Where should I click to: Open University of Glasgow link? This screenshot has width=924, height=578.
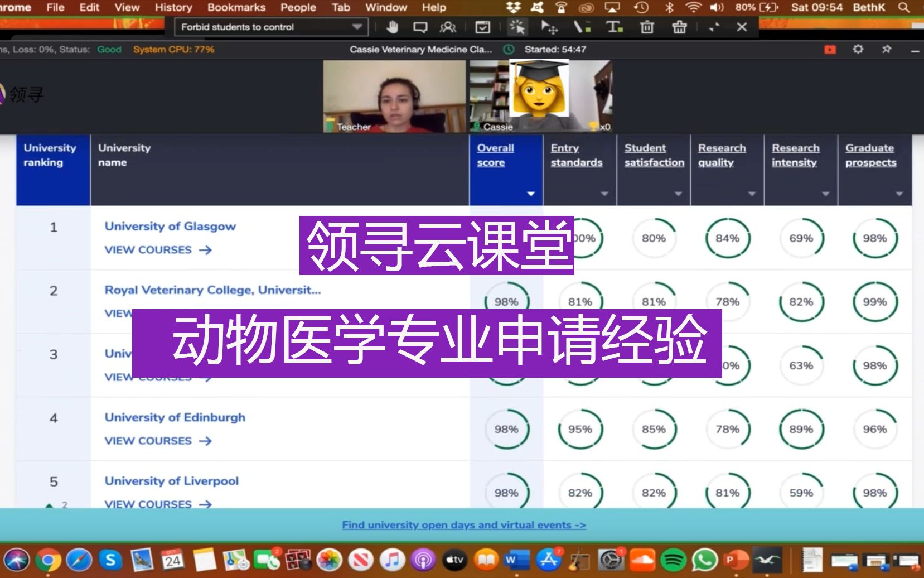pyautogui.click(x=170, y=227)
